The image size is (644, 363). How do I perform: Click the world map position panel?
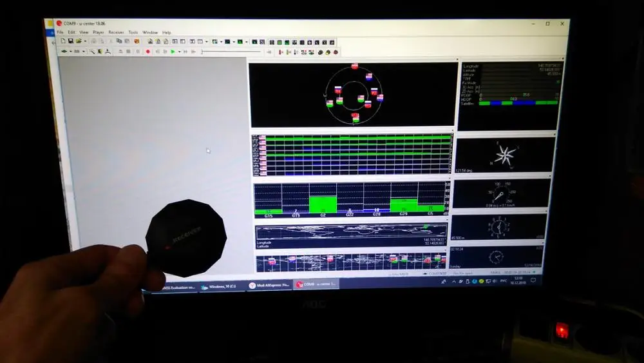(351, 237)
